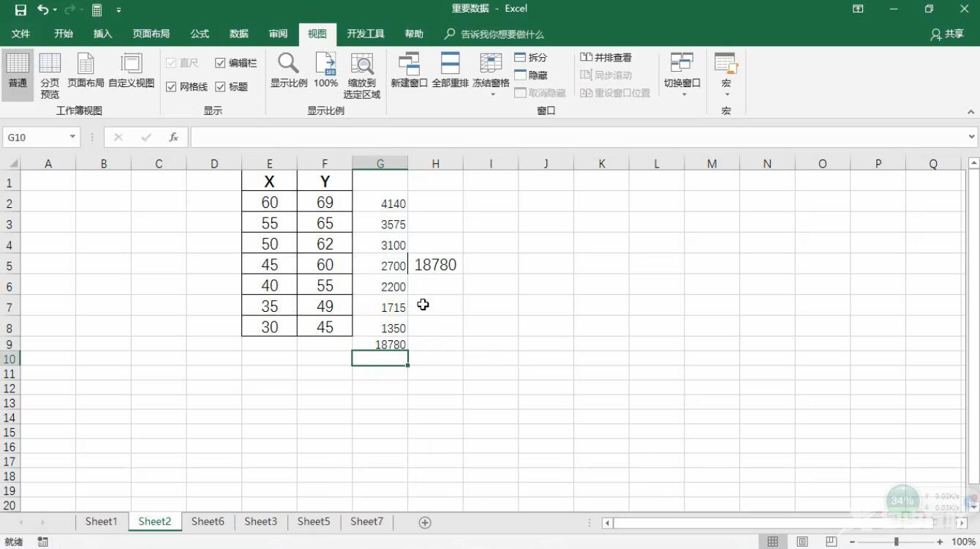Screen dimensions: 980x549
Task: Select column header G
Action: (380, 163)
